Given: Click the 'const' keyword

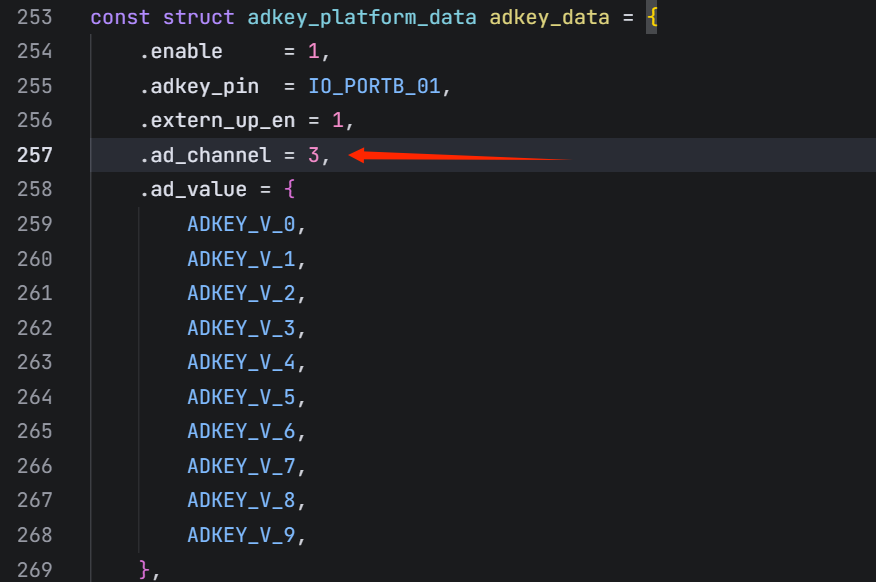Looking at the screenshot, I should pyautogui.click(x=120, y=17).
